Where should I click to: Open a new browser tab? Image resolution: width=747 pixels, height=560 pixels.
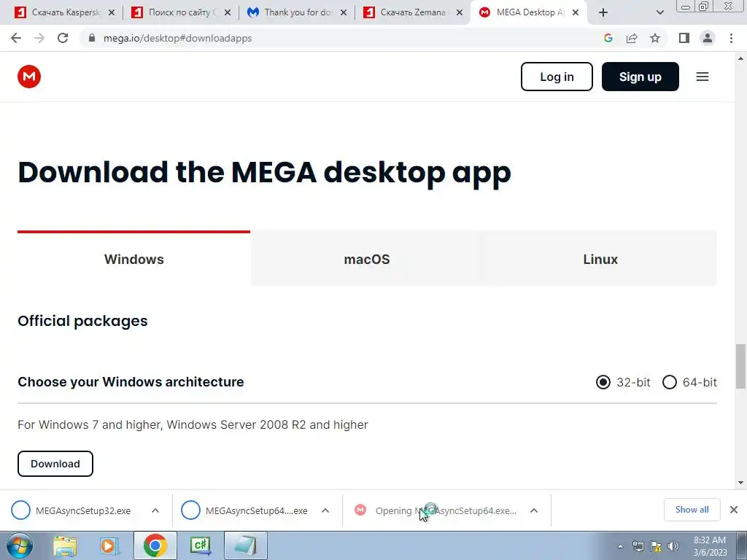click(x=603, y=12)
